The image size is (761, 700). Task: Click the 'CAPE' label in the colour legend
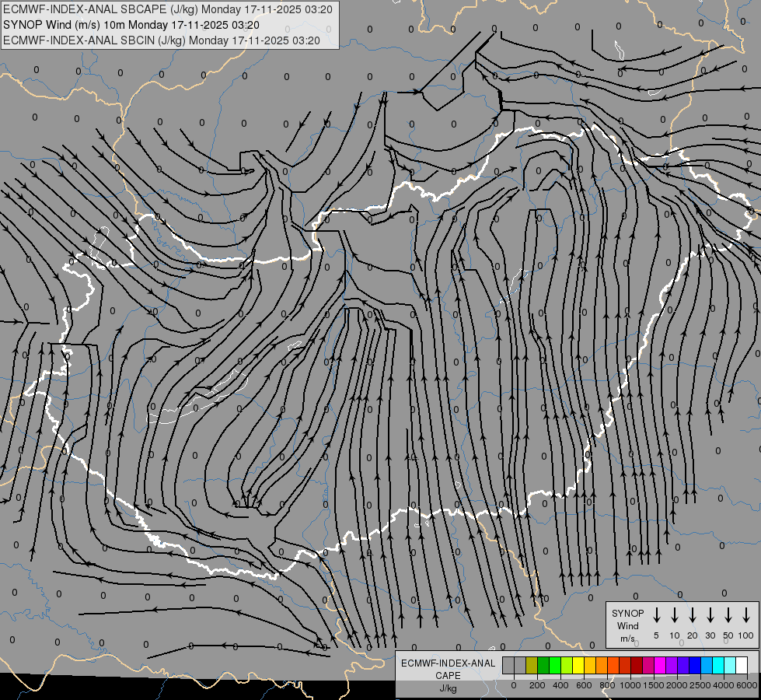(448, 676)
